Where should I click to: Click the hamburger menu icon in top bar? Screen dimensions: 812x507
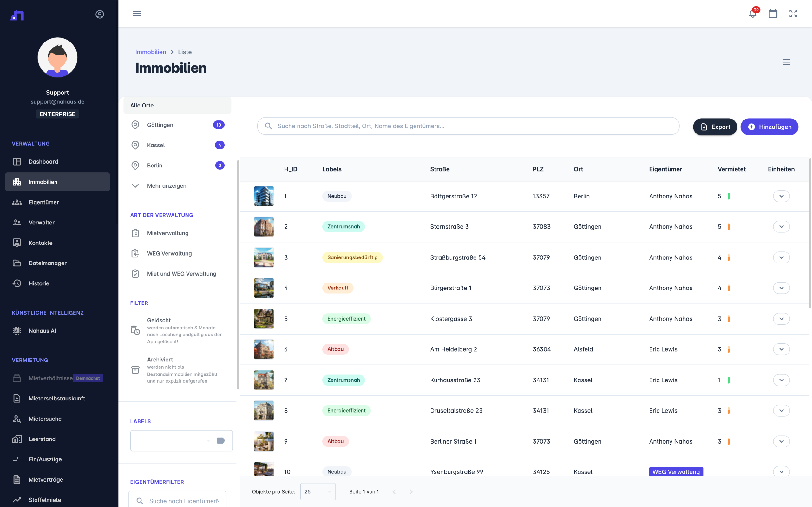click(137, 14)
